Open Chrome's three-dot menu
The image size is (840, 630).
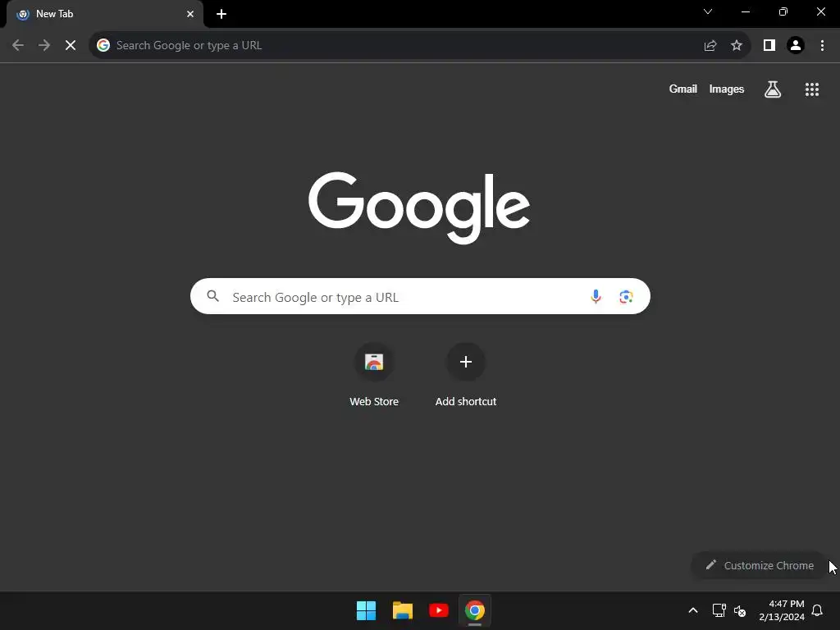822,46
